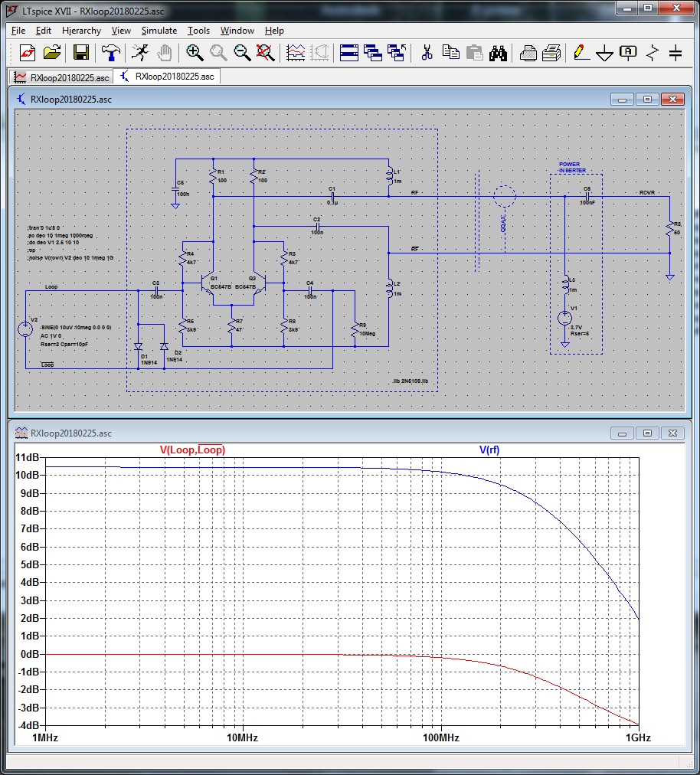700x775 pixels.
Task: Open the Control Panel hammer icon
Action: tap(110, 53)
